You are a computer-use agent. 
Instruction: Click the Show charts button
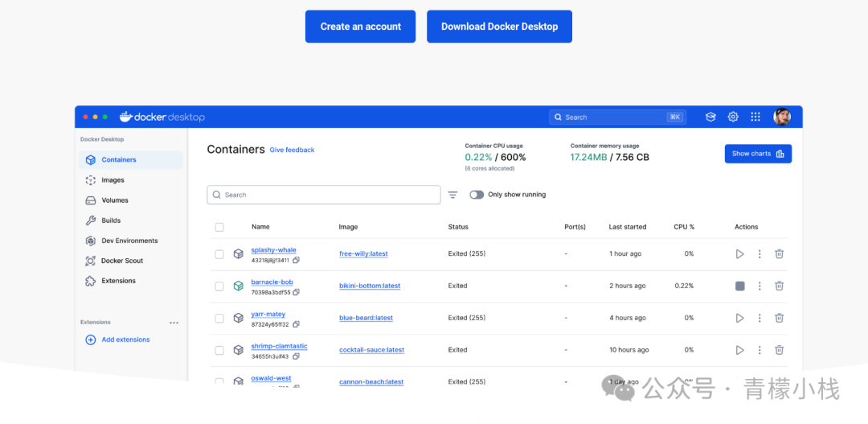click(x=758, y=154)
